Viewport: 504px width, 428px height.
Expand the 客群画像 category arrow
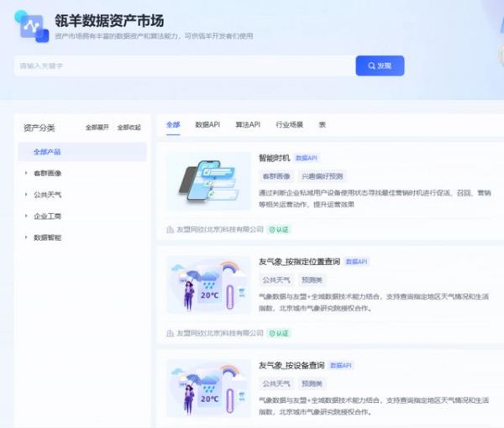(26, 174)
